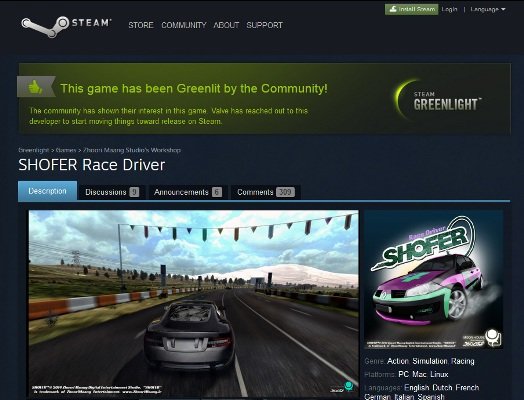Expand the Language dropdown

point(488,9)
